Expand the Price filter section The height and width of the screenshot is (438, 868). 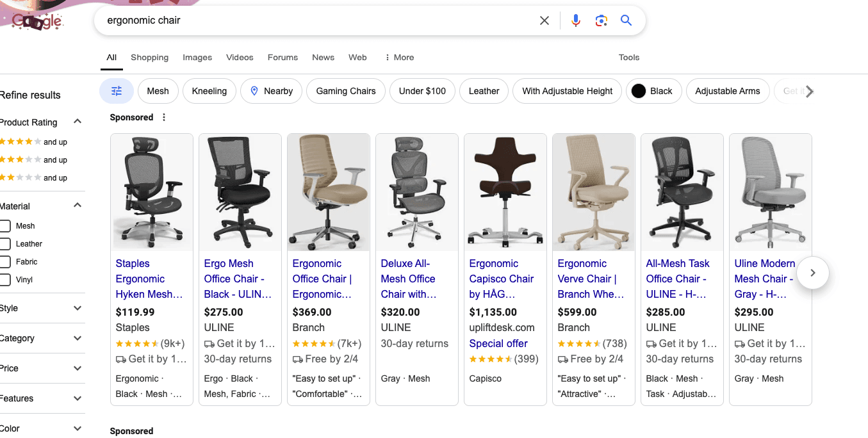coord(77,368)
